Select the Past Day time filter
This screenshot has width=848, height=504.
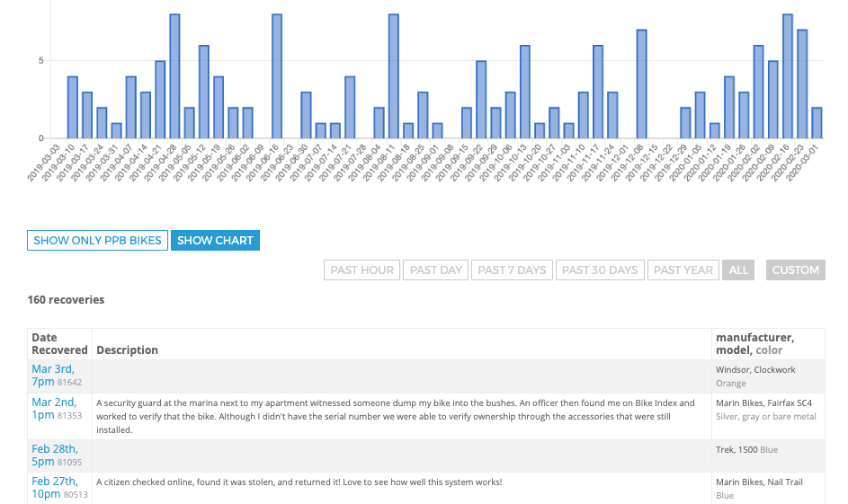tap(436, 270)
